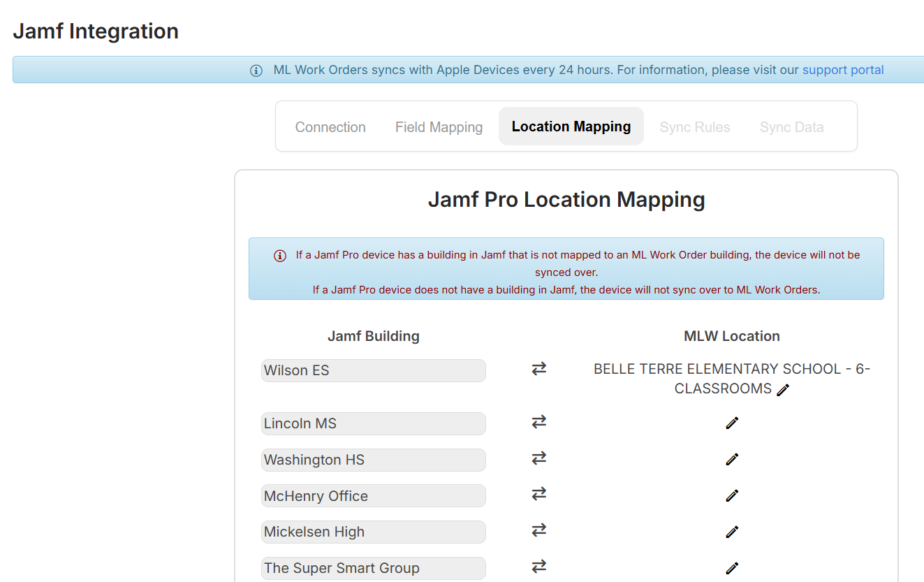924x582 pixels.
Task: Click the Jamf Building column header
Action: [374, 336]
